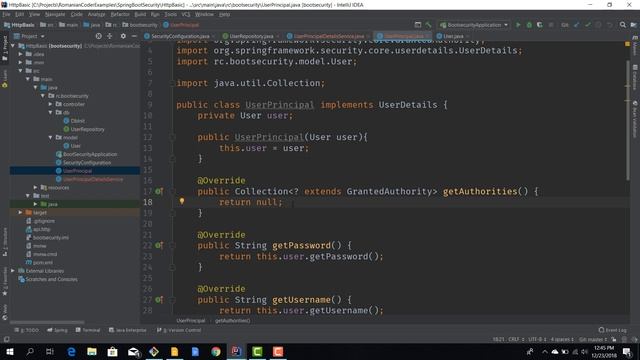Place cursor after 'return null;' line 18

point(282,202)
